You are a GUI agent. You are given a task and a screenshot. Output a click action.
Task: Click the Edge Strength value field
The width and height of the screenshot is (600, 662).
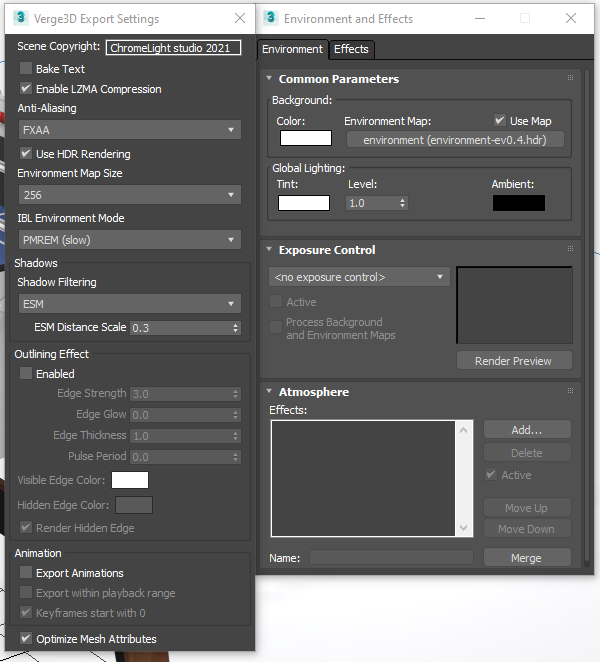(180, 394)
